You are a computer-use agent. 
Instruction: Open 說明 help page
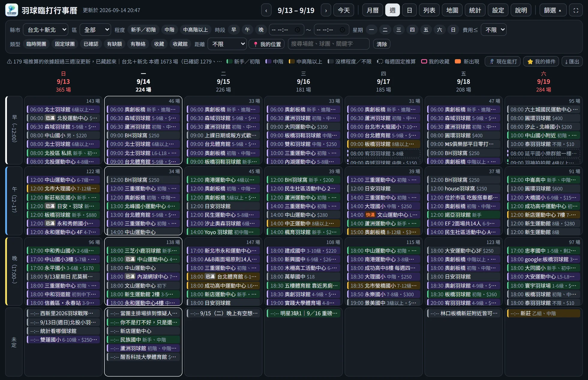pyautogui.click(x=521, y=10)
